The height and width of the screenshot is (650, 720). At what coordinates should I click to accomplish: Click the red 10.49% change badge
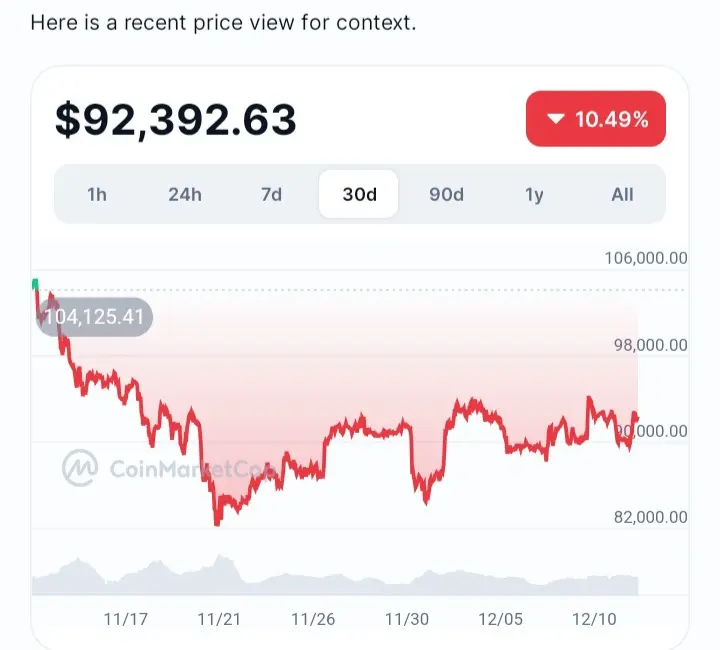(596, 120)
